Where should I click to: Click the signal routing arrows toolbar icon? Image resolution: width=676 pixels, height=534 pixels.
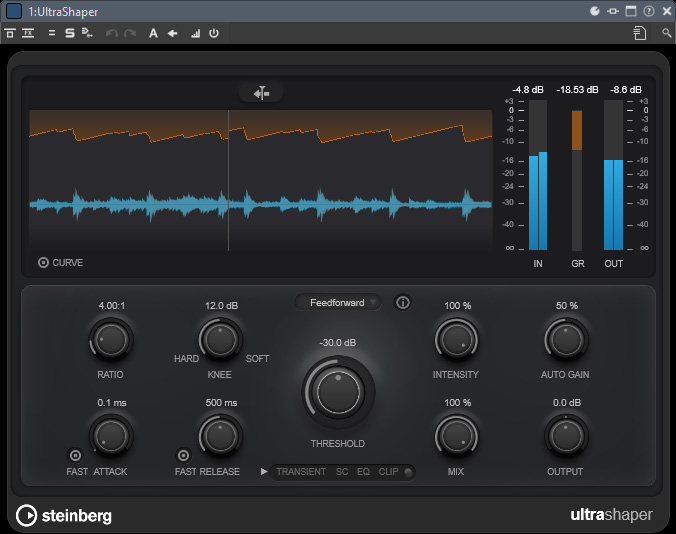tap(87, 33)
